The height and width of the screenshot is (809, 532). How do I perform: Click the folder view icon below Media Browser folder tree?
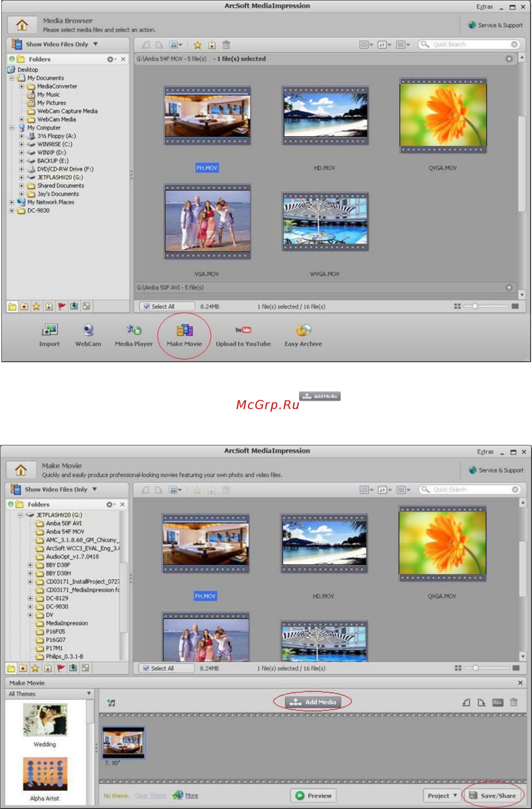(12, 306)
